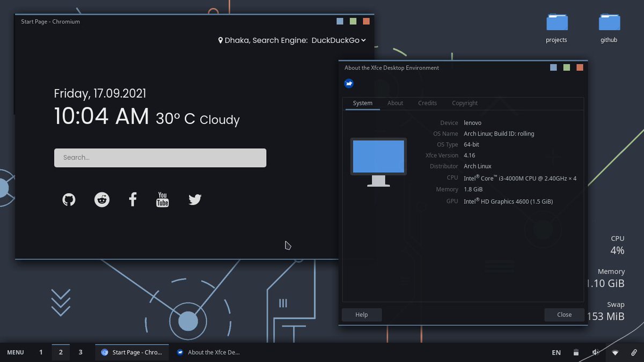Open the Wi-Fi network icon in panel
This screenshot has height=362, width=644.
[x=616, y=352]
